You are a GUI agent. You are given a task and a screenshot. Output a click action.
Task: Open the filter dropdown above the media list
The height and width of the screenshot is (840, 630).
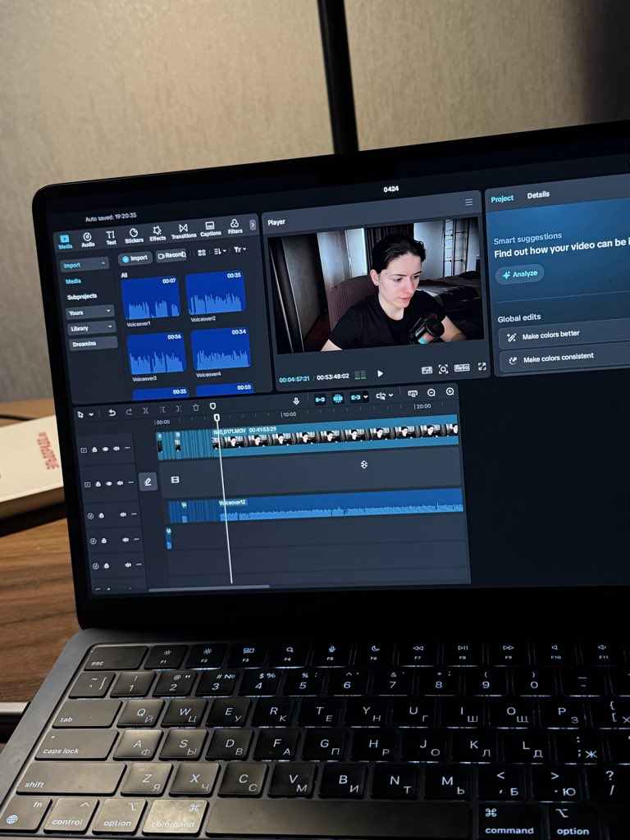pyautogui.click(x=240, y=249)
